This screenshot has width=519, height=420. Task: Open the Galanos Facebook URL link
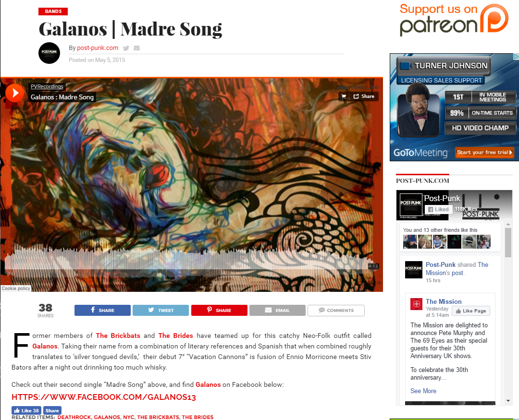coord(104,397)
